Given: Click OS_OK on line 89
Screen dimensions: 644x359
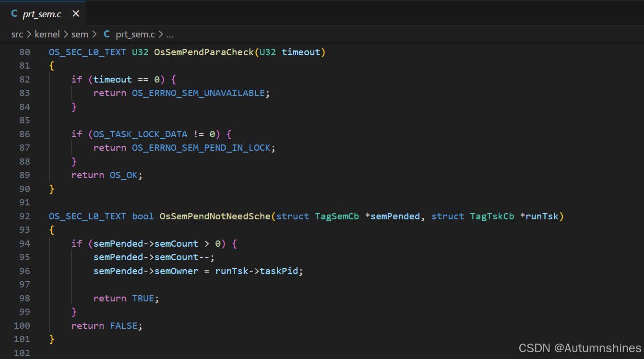Looking at the screenshot, I should pyautogui.click(x=123, y=175).
